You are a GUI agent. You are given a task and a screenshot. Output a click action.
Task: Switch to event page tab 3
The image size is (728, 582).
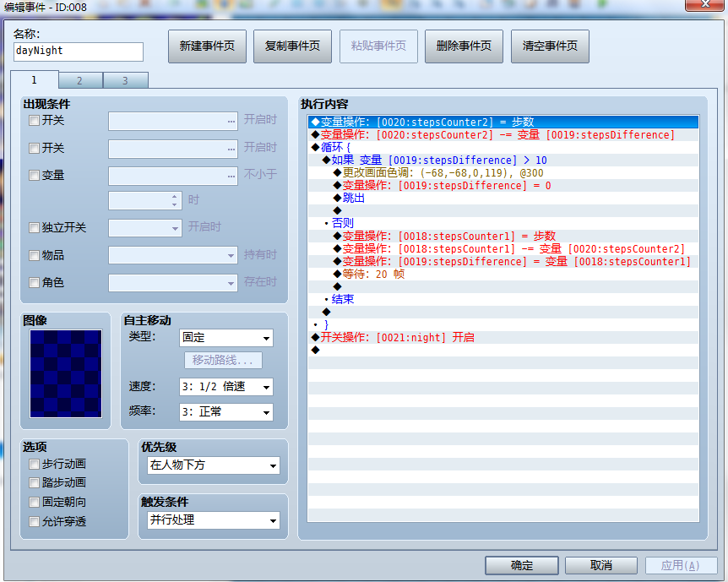125,80
